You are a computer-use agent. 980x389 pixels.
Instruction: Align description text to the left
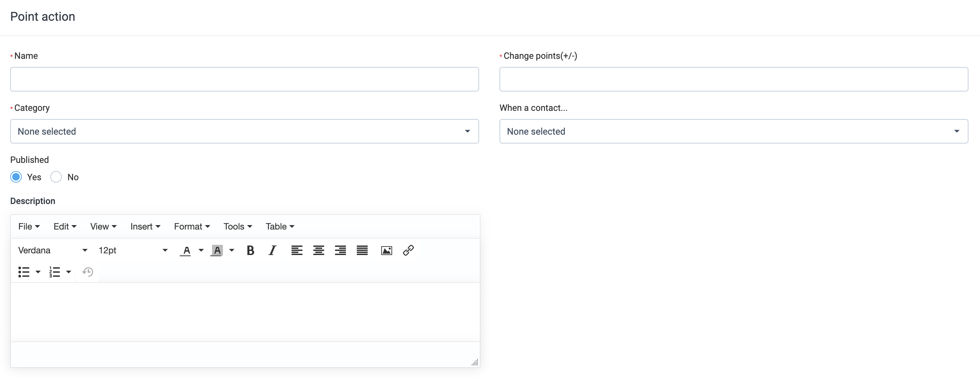coord(297,251)
